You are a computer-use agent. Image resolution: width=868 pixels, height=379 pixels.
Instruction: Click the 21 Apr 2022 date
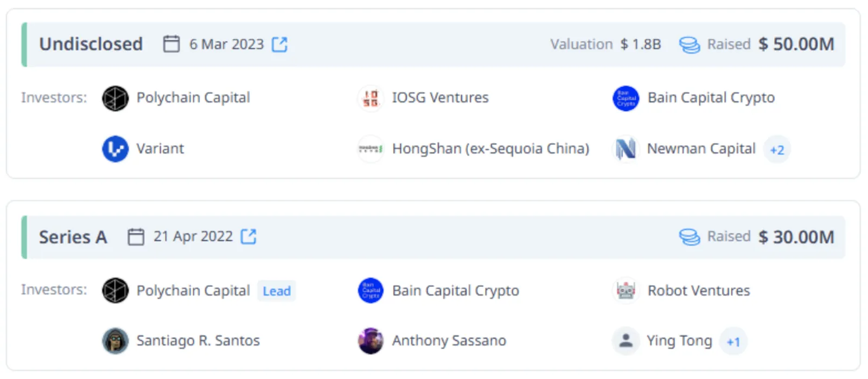(x=193, y=236)
